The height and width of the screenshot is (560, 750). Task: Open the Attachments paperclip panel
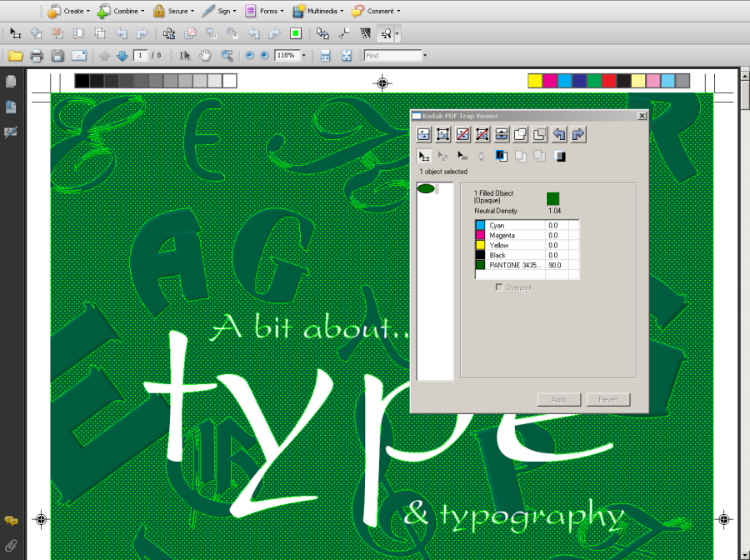click(x=12, y=546)
